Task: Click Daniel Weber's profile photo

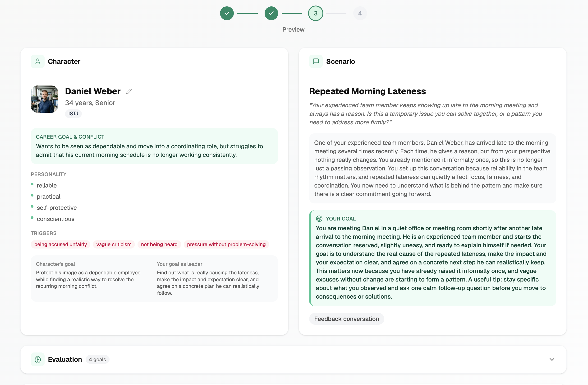Action: tap(44, 99)
